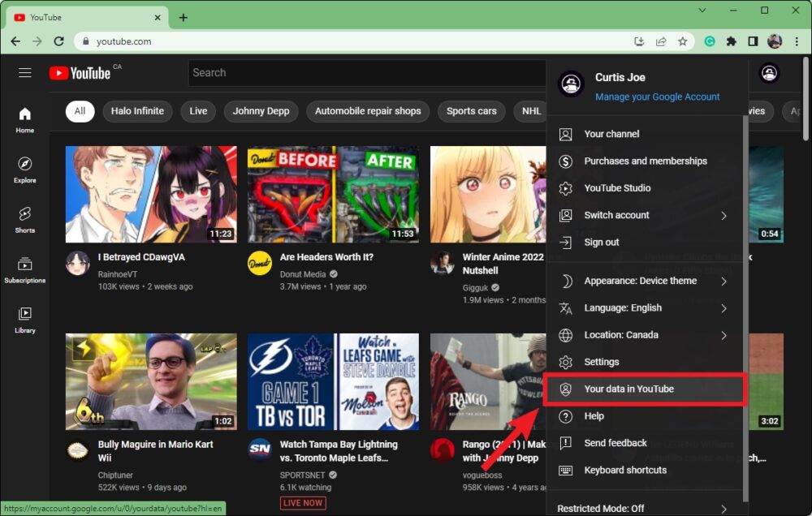Open Chrome extensions puzzle icon
The image size is (812, 516).
pos(731,41)
